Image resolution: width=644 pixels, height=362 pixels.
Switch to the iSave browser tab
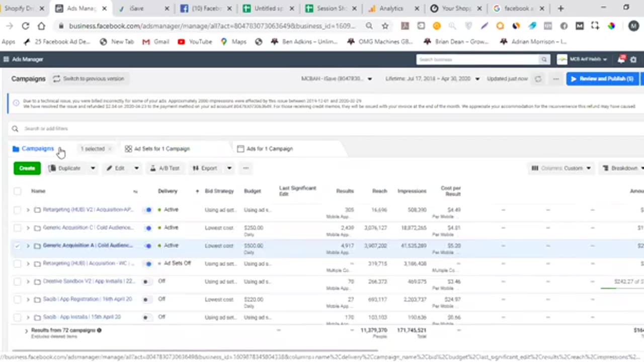coord(143,9)
